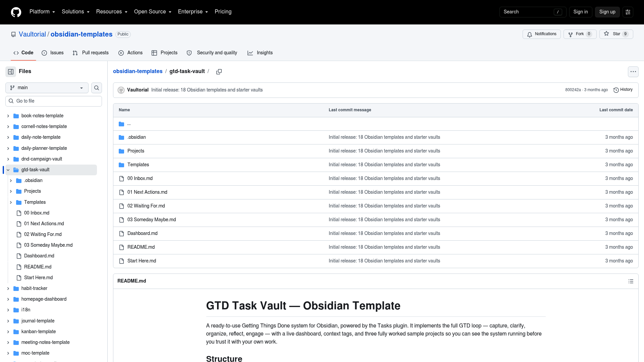Screen dimensions: 644x362
Task: Open 01 Next Actions.md in table
Action: pyautogui.click(x=147, y=192)
